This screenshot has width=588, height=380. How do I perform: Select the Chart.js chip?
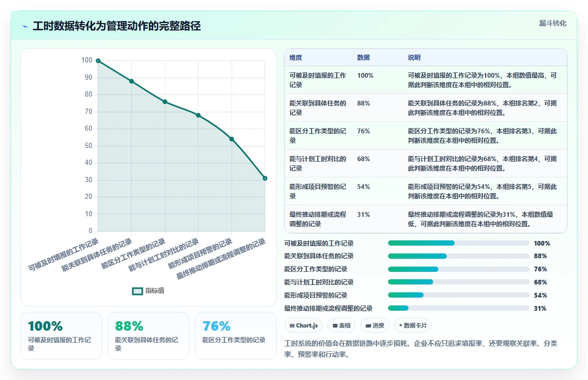303,325
